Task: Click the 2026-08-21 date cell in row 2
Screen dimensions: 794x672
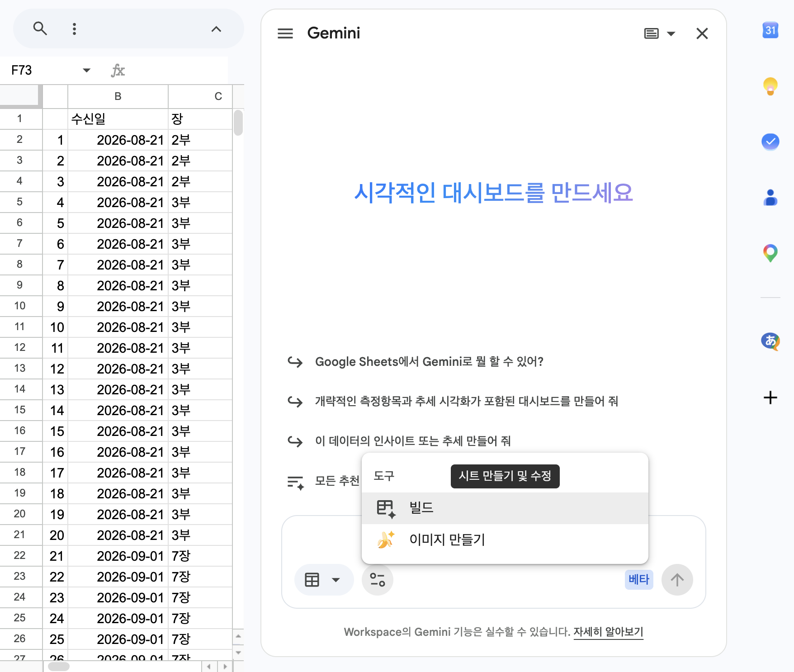Action: (x=118, y=140)
